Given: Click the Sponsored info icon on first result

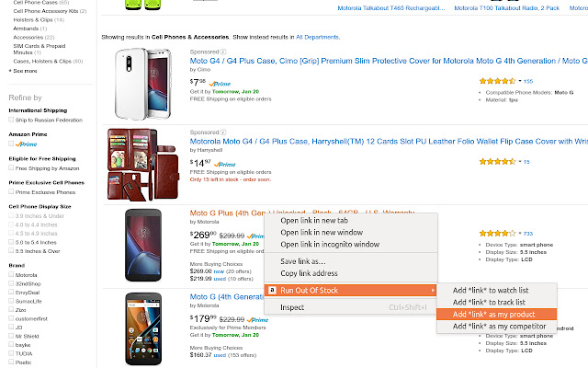Looking at the screenshot, I should [225, 51].
